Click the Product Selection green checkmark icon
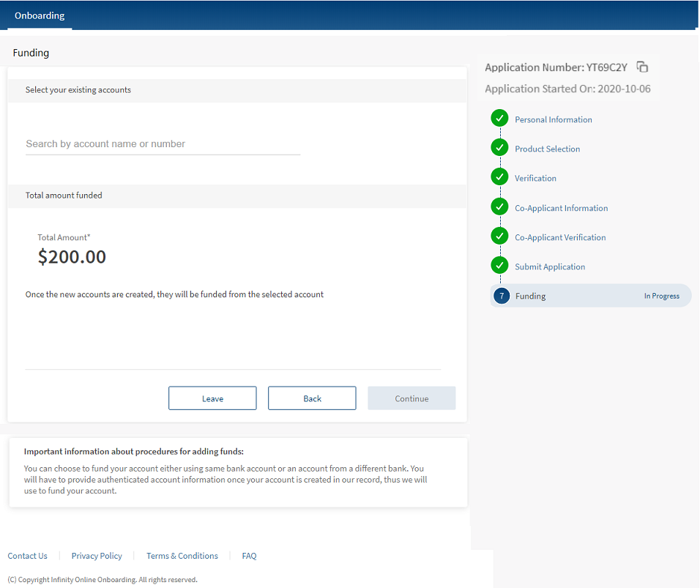The width and height of the screenshot is (700, 588). 499,148
